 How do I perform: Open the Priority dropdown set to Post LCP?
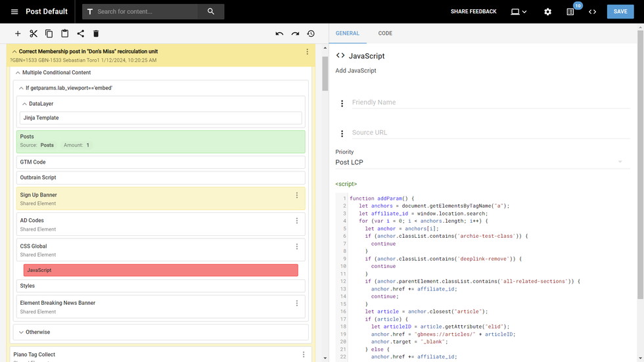pos(480,162)
